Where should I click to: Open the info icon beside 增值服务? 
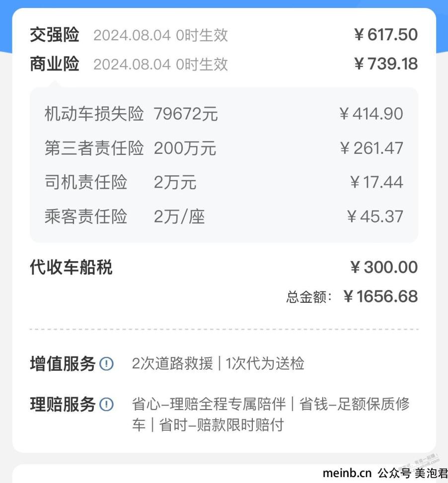coord(107,363)
